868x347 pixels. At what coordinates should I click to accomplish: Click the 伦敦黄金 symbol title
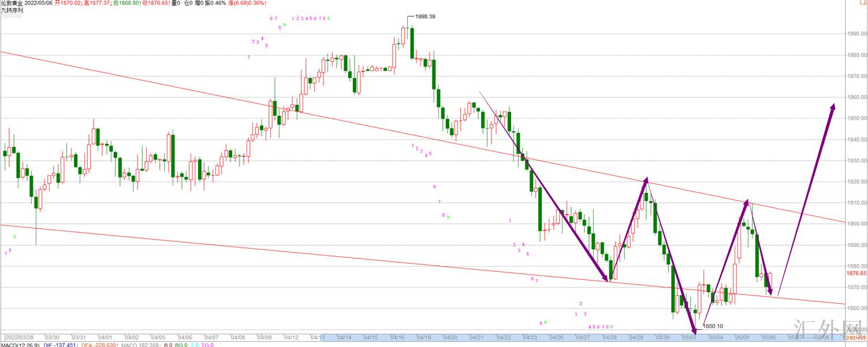click(x=13, y=3)
